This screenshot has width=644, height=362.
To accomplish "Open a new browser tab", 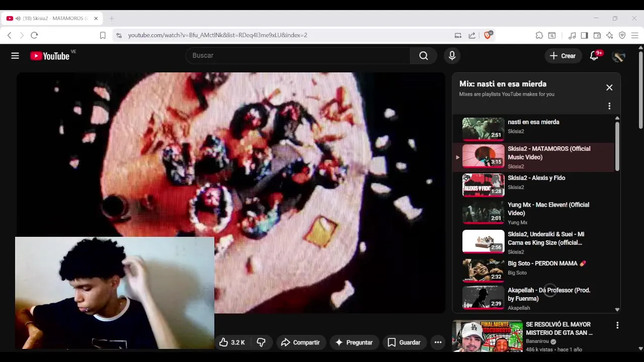I will pyautogui.click(x=112, y=19).
